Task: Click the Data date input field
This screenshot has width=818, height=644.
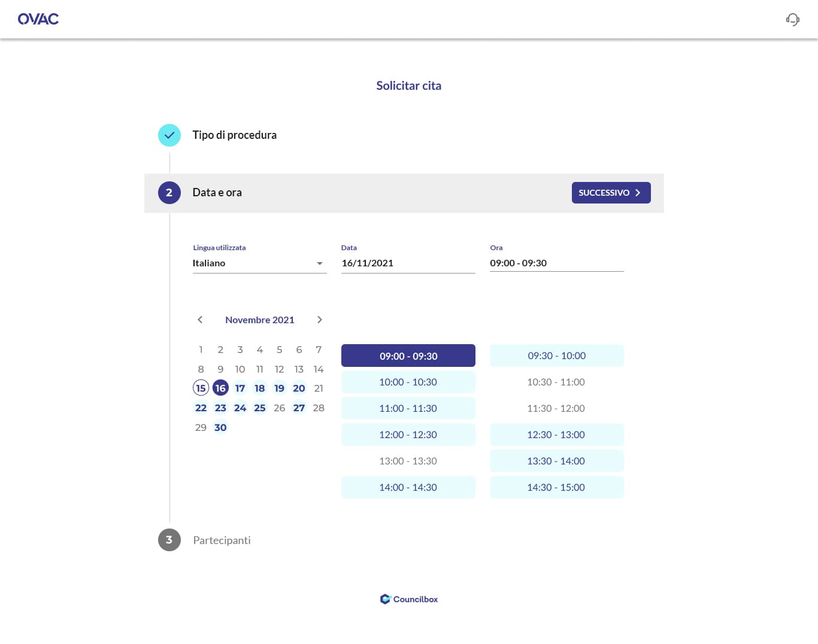Action: 408,263
